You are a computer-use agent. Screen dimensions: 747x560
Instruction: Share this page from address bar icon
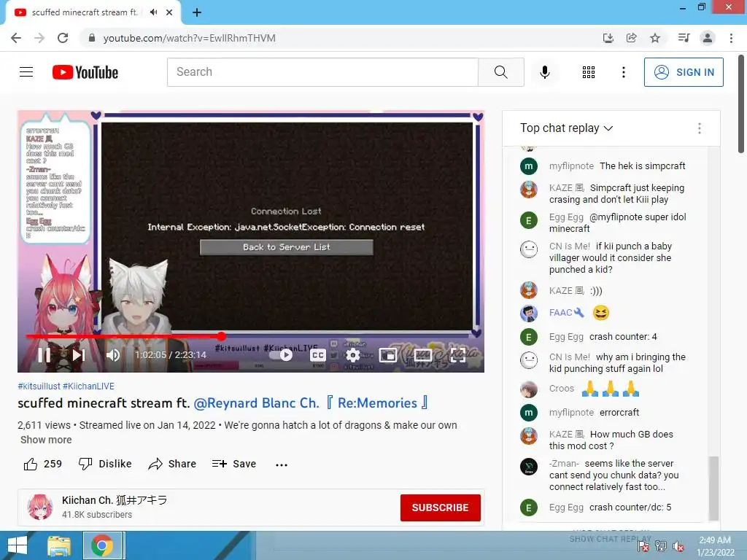click(631, 38)
